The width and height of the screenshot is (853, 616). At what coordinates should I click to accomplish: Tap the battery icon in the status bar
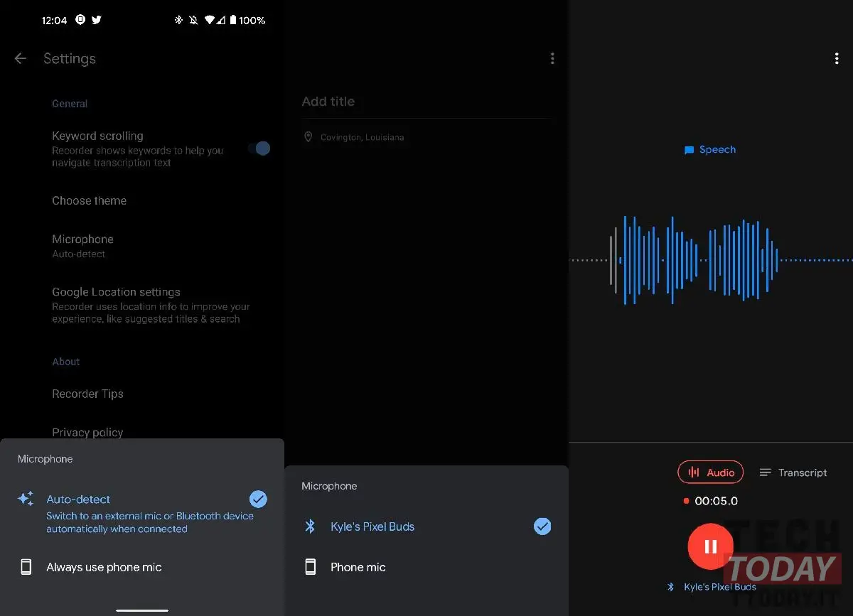pyautogui.click(x=232, y=21)
